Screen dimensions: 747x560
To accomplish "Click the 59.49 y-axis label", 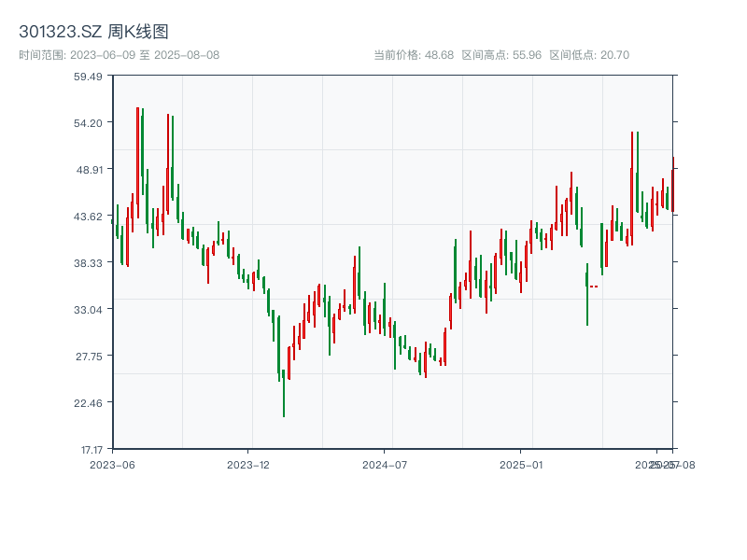I will [x=88, y=77].
